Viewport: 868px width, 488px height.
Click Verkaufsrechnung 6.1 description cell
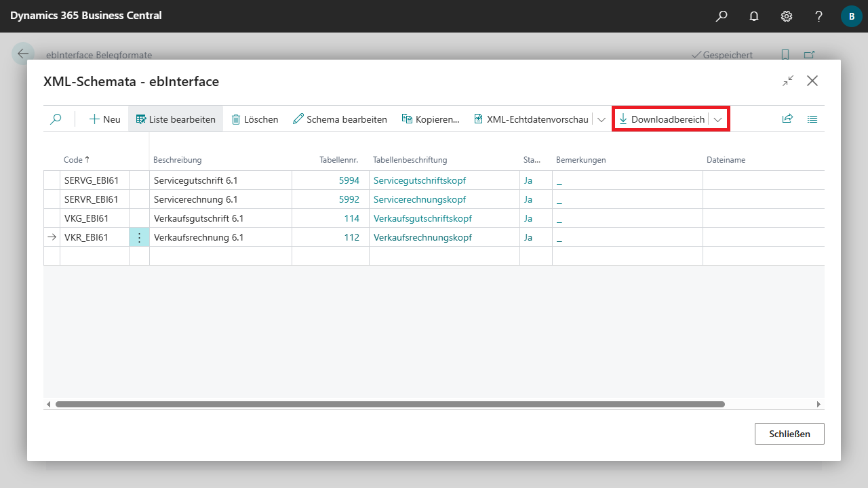(220, 237)
